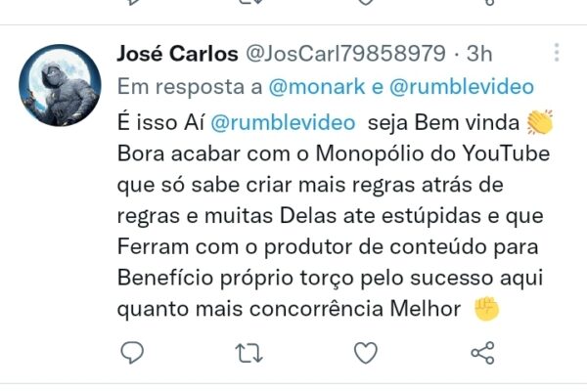The width and height of the screenshot is (587, 392).
Task: Share José Carlos's tweet
Action: [x=480, y=352]
